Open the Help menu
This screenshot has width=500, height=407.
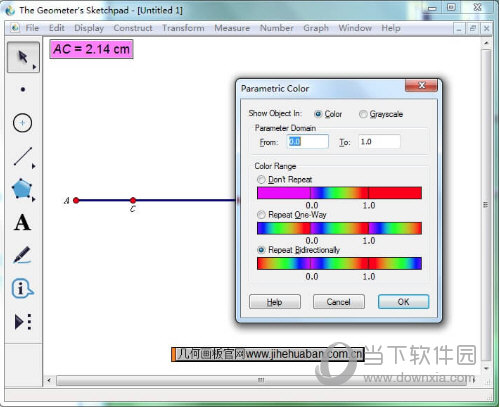point(391,28)
